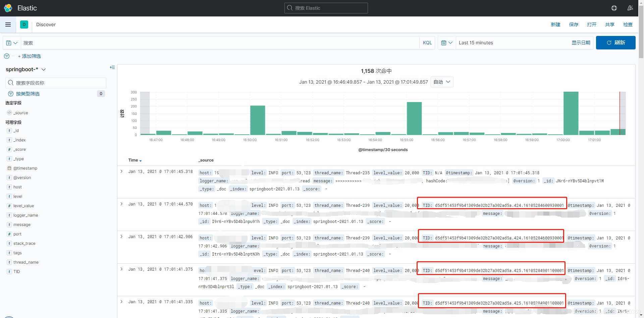The height and width of the screenshot is (318, 644).
Task: Collapse the field list sidebar
Action: (112, 67)
